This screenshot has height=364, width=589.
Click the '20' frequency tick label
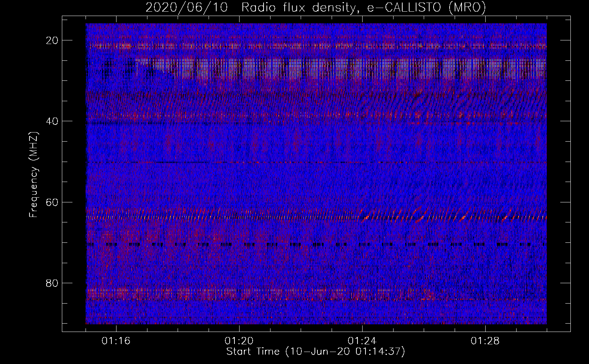[x=52, y=40]
